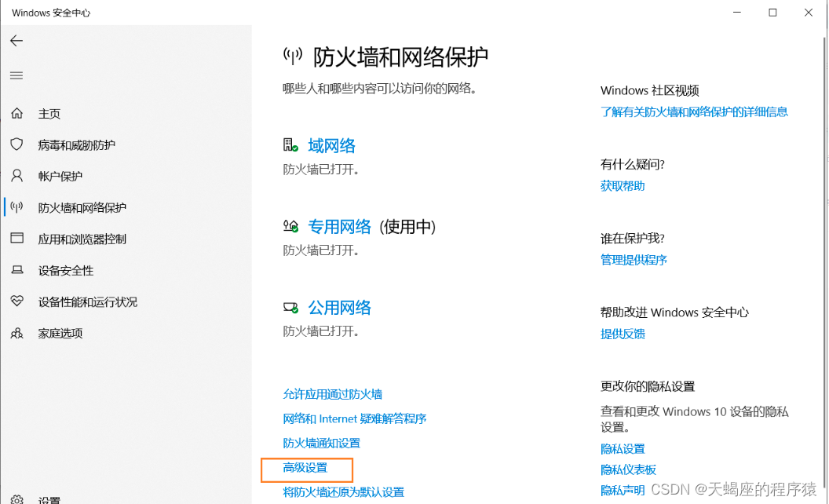
Task: Click the 谁在保护我? heading
Action: pyautogui.click(x=632, y=239)
